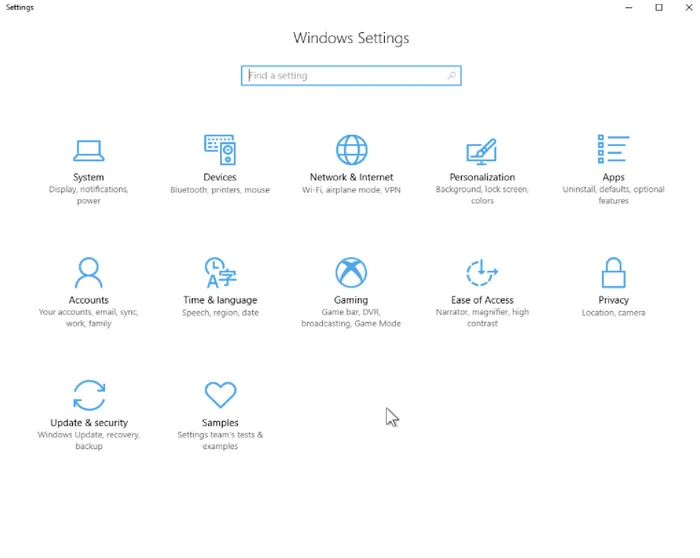Select the Accounts label
Image resolution: width=700 pixels, height=558 pixels.
point(88,300)
